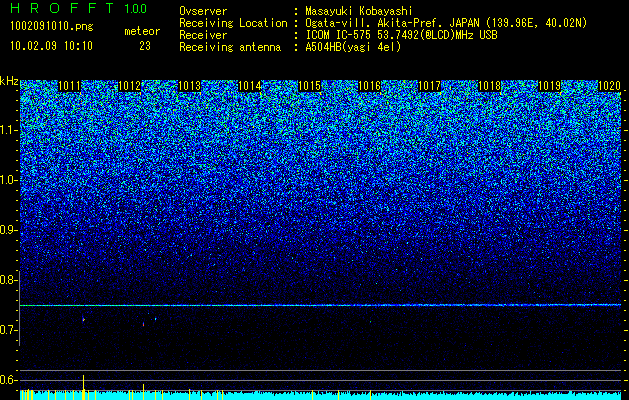This screenshot has width=629, height=400.
Task: Click the receiver ICOM IC-575 frequency text
Action: (x=402, y=35)
